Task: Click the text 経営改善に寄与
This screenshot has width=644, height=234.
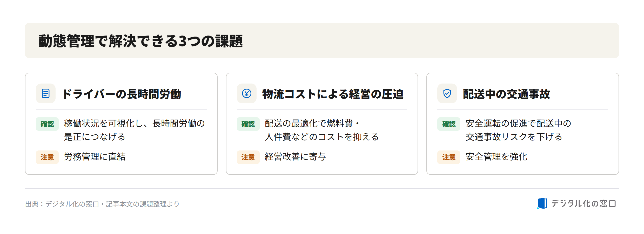Action: pyautogui.click(x=296, y=157)
